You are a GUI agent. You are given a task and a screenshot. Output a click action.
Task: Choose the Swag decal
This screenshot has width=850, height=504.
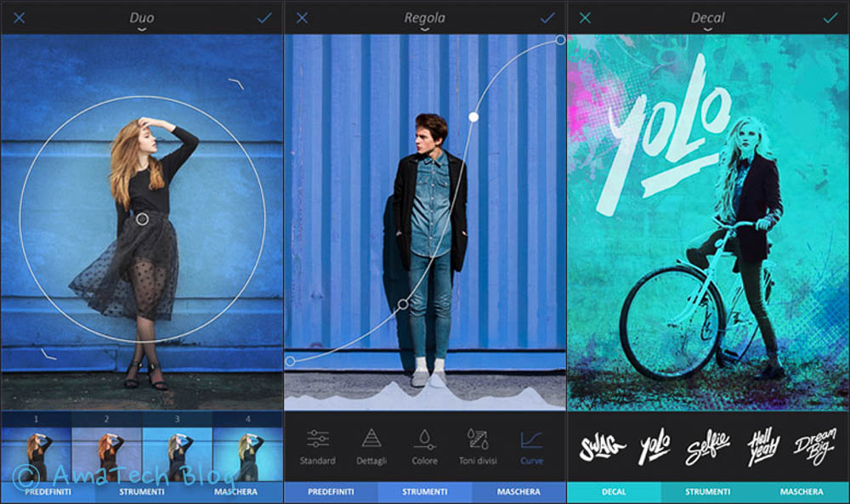602,447
